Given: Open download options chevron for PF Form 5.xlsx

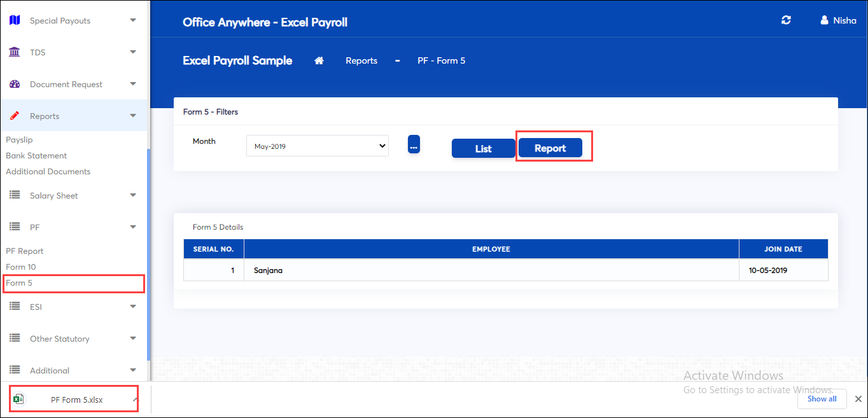Looking at the screenshot, I should point(134,400).
